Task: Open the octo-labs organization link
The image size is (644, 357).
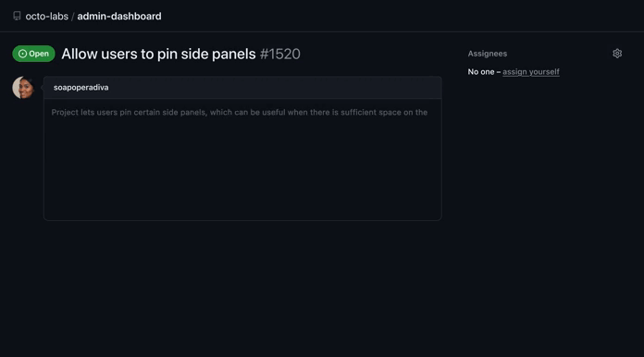Action: click(47, 17)
